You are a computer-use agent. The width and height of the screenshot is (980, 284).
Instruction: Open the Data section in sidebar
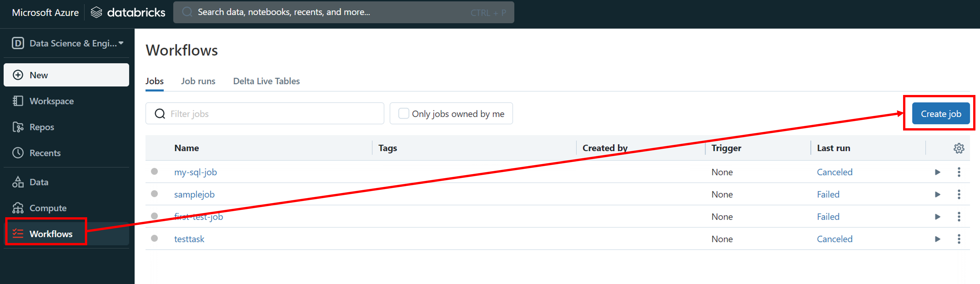click(38, 182)
